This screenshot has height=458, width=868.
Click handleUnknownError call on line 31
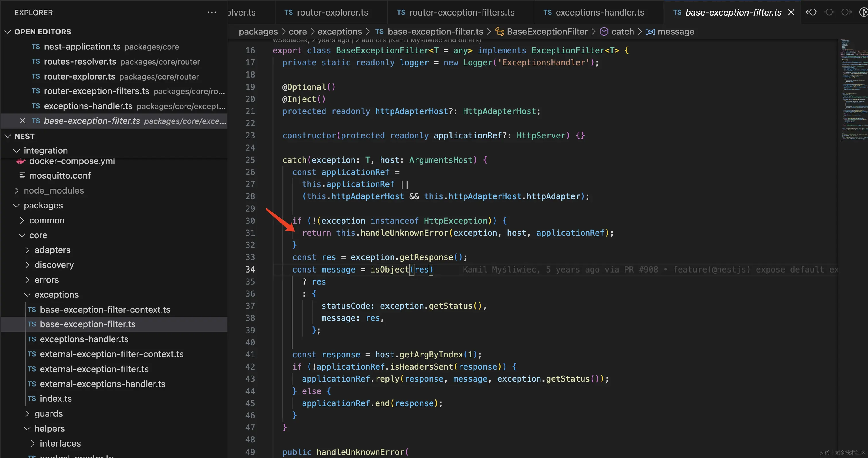[404, 233]
